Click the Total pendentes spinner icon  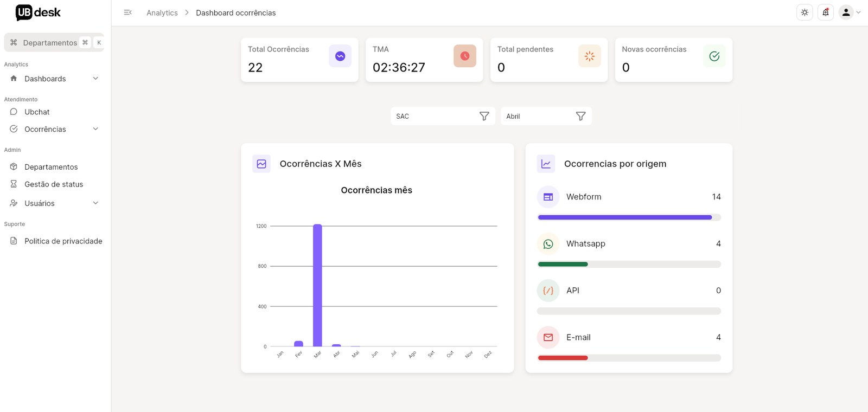(x=590, y=56)
